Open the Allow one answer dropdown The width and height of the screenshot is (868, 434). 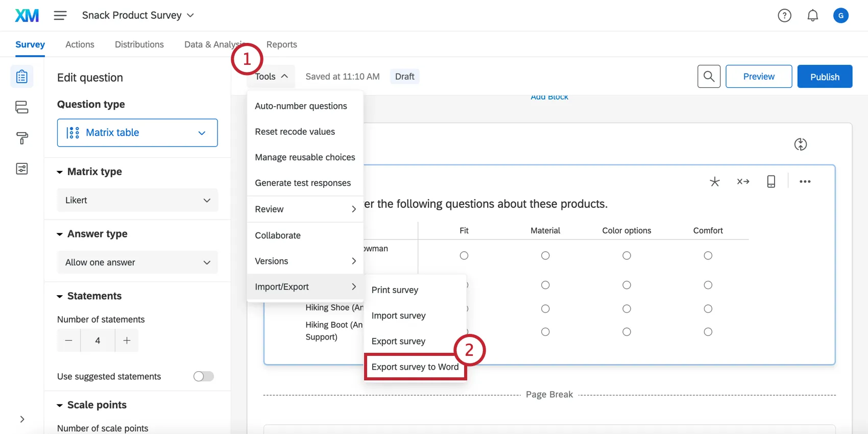[137, 262]
